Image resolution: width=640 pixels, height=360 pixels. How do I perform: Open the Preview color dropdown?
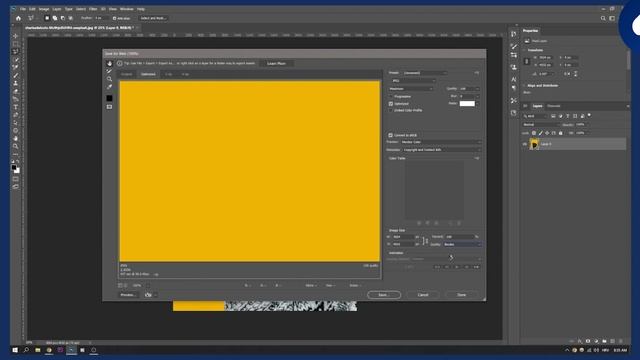[x=441, y=142]
